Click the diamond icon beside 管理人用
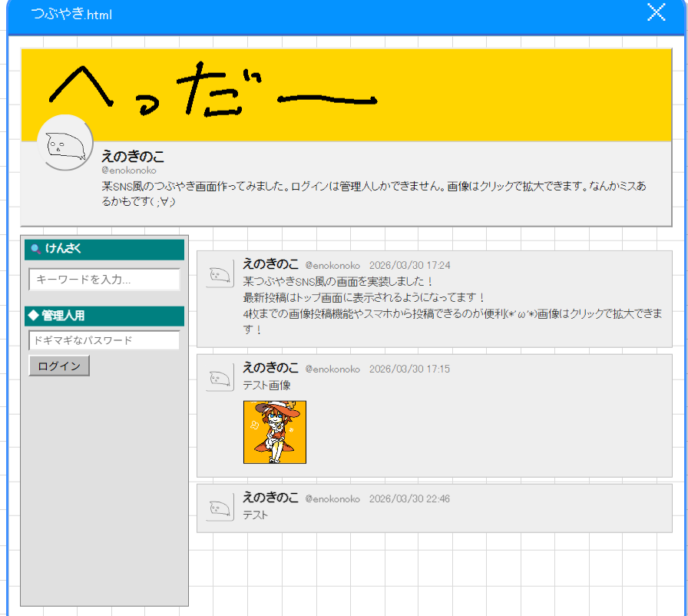 click(x=33, y=316)
